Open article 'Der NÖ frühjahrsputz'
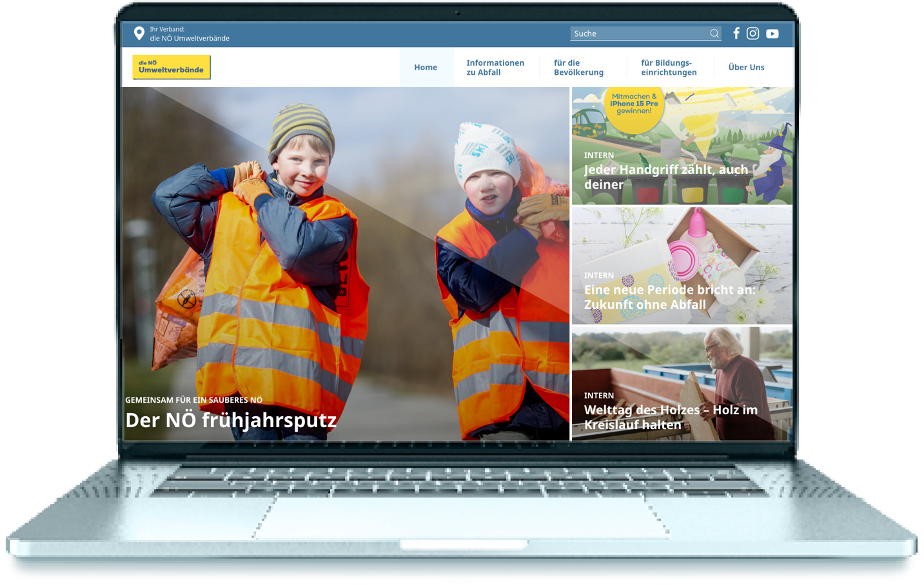The width and height of the screenshot is (924, 585). [x=231, y=421]
